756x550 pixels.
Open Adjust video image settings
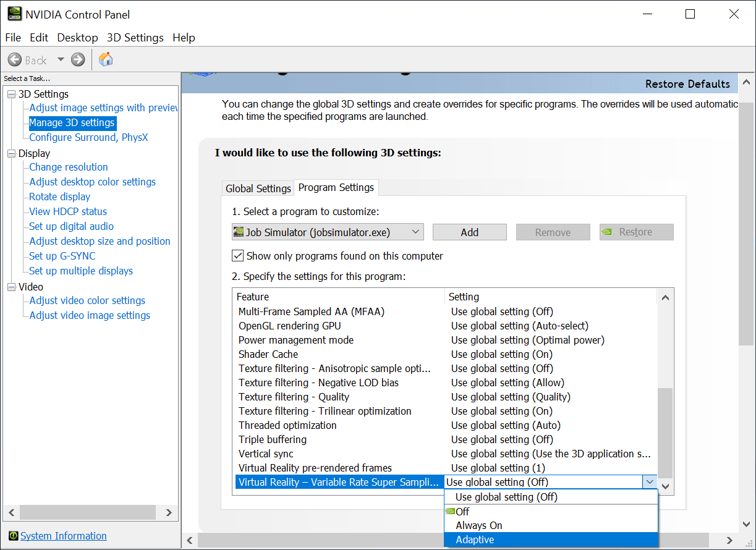(90, 315)
